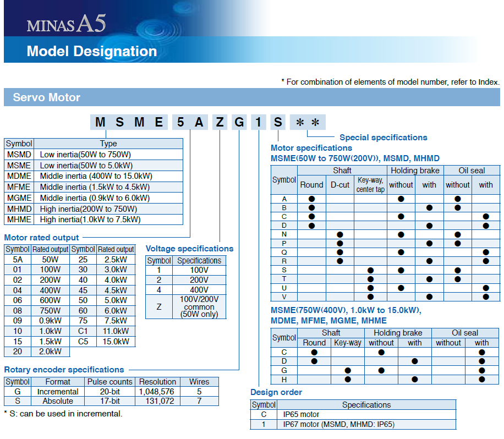Screen dimensions: 504x439
Task: Click the two-asterisk special specification box
Action: [308, 122]
